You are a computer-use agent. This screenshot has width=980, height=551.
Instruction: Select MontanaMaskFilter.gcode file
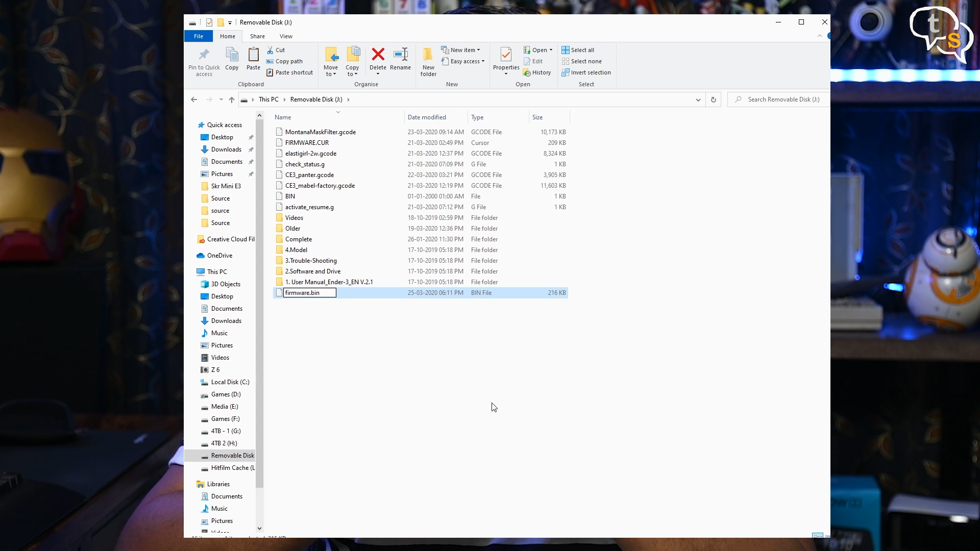pyautogui.click(x=321, y=132)
